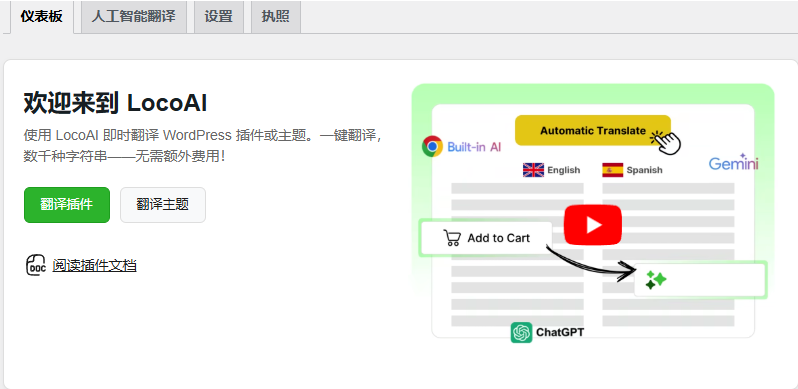This screenshot has width=798, height=389.
Task: Click the ChatGPT logo icon
Action: [x=521, y=332]
